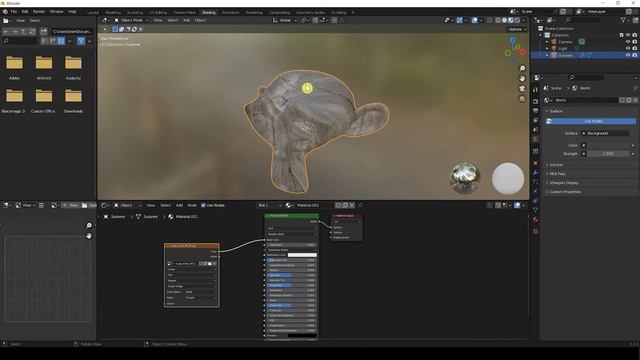Open the Object Mode dropdown in viewport
The height and width of the screenshot is (360, 640).
pos(131,20)
